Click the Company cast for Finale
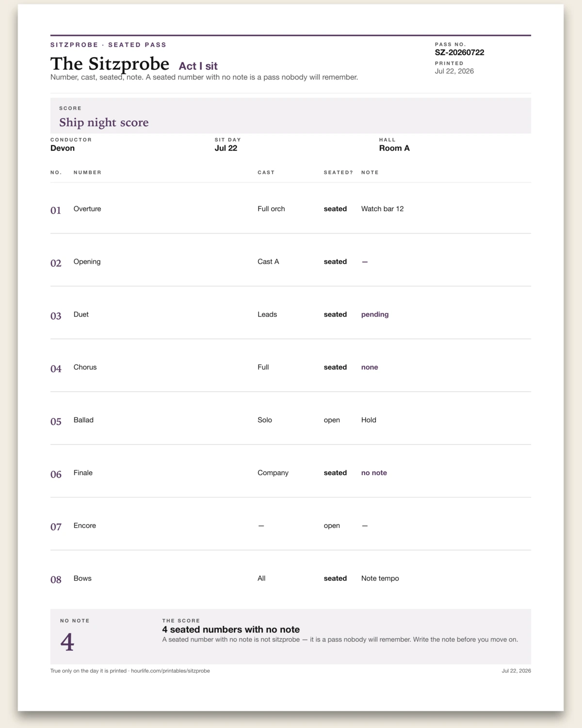This screenshot has width=582, height=728. click(x=273, y=473)
